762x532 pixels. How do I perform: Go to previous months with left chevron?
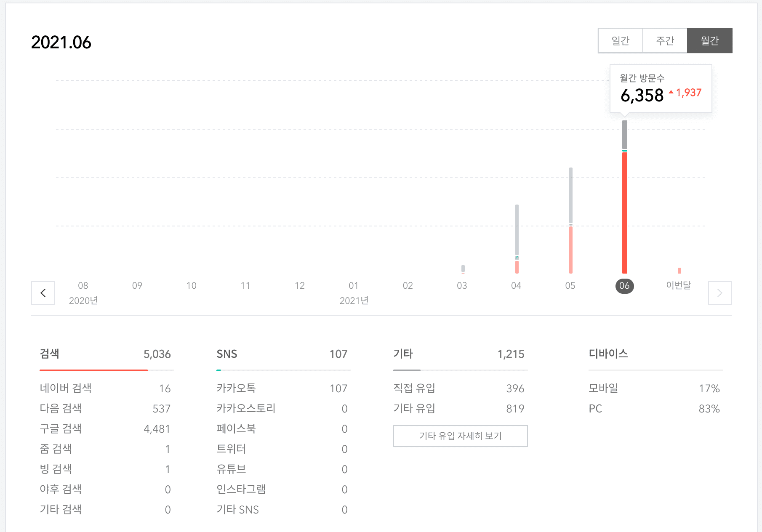point(43,293)
